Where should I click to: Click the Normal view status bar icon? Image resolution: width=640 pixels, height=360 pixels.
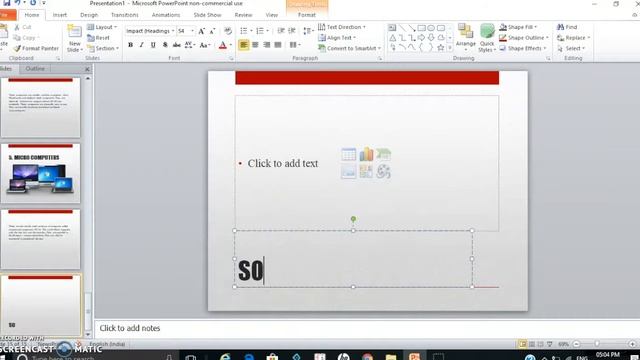(523, 344)
